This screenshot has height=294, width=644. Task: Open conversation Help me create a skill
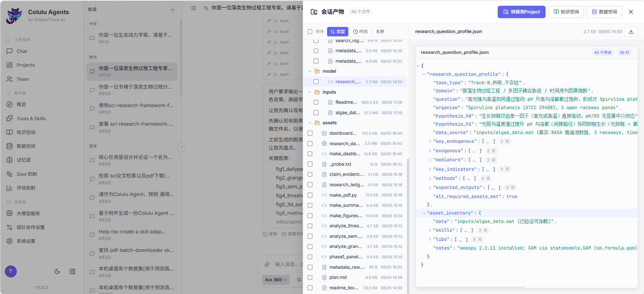tap(132, 234)
